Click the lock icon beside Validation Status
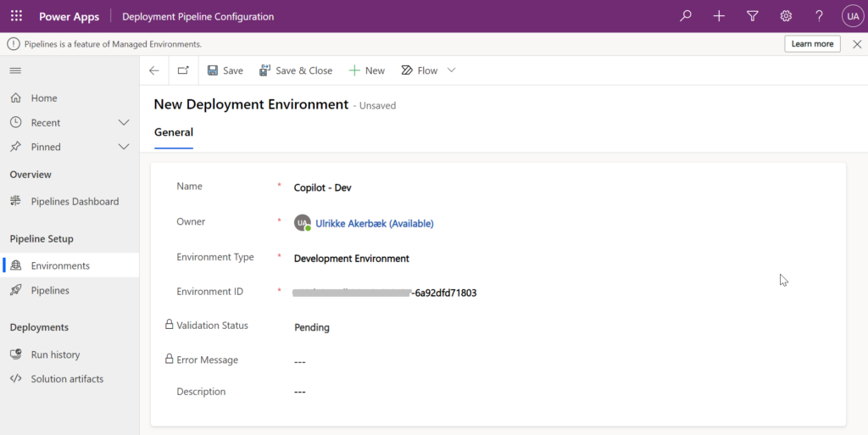 click(170, 324)
